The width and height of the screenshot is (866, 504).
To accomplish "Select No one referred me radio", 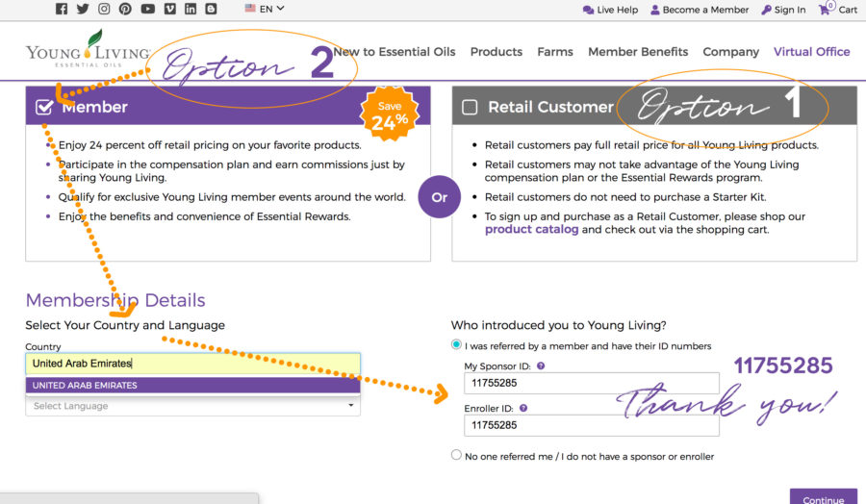I will pyautogui.click(x=456, y=455).
